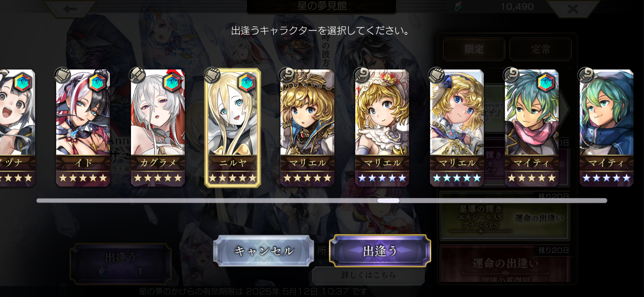Click staff weapon icon on first Mariel card
Screen dimensions: 644x297
(x=287, y=76)
